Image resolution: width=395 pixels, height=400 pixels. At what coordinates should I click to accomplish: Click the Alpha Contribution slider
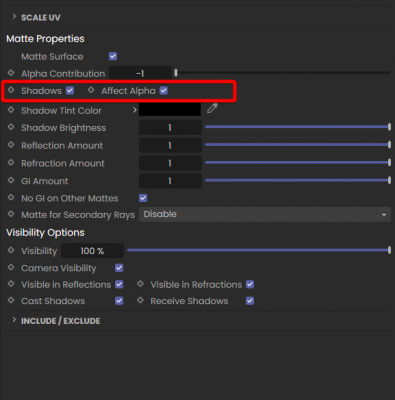pos(282,72)
